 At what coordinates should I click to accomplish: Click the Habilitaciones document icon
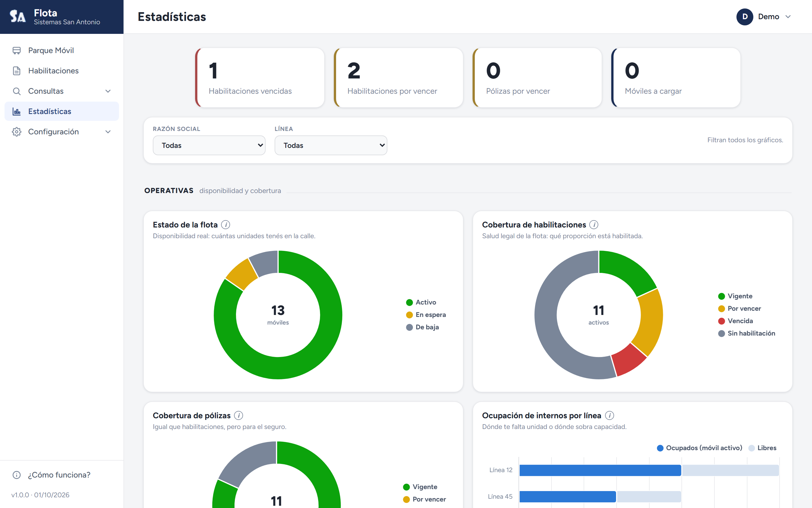[x=16, y=71]
